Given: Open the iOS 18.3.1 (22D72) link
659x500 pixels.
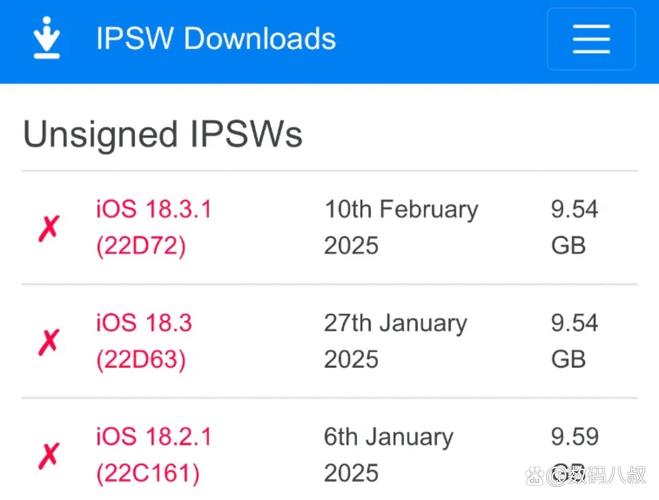Looking at the screenshot, I should [x=154, y=210].
